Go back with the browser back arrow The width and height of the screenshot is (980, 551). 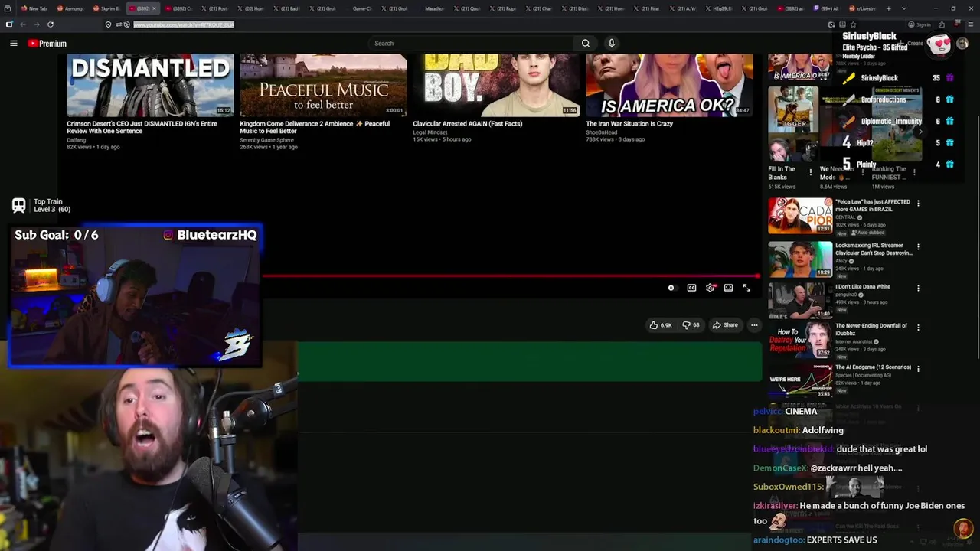[x=23, y=24]
